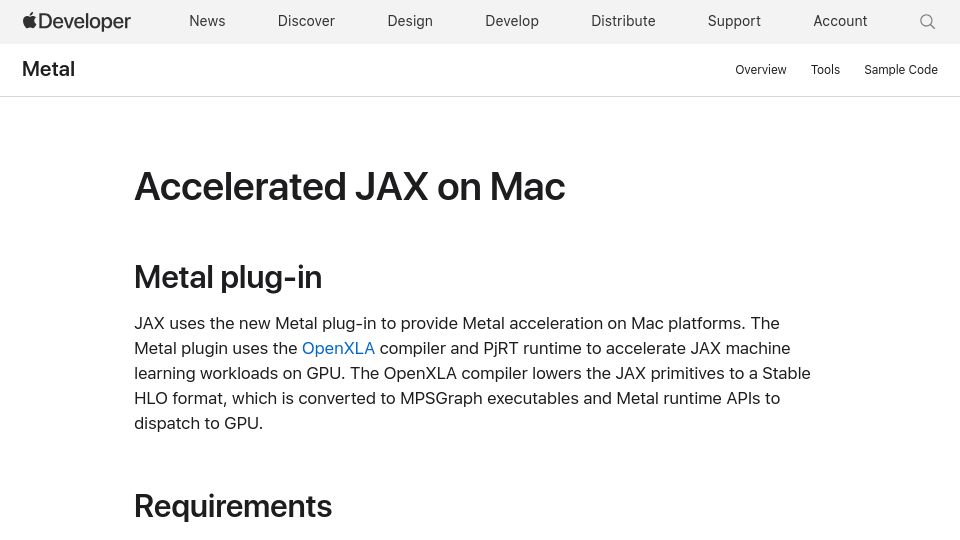Open the Design navigation item

[410, 21]
